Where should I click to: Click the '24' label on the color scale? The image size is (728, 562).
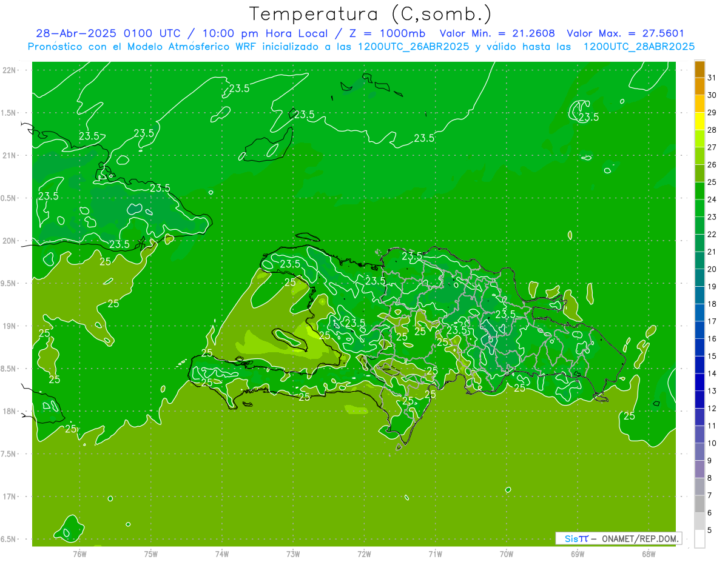(712, 199)
